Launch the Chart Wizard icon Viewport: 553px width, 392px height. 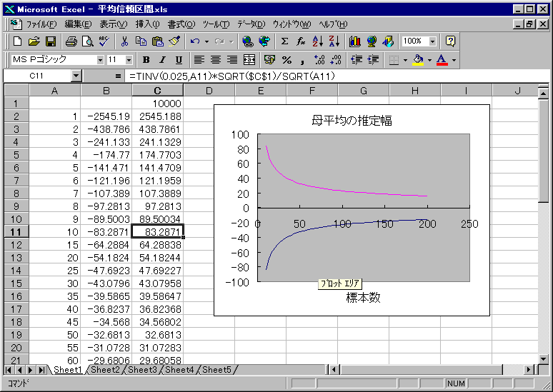point(354,41)
